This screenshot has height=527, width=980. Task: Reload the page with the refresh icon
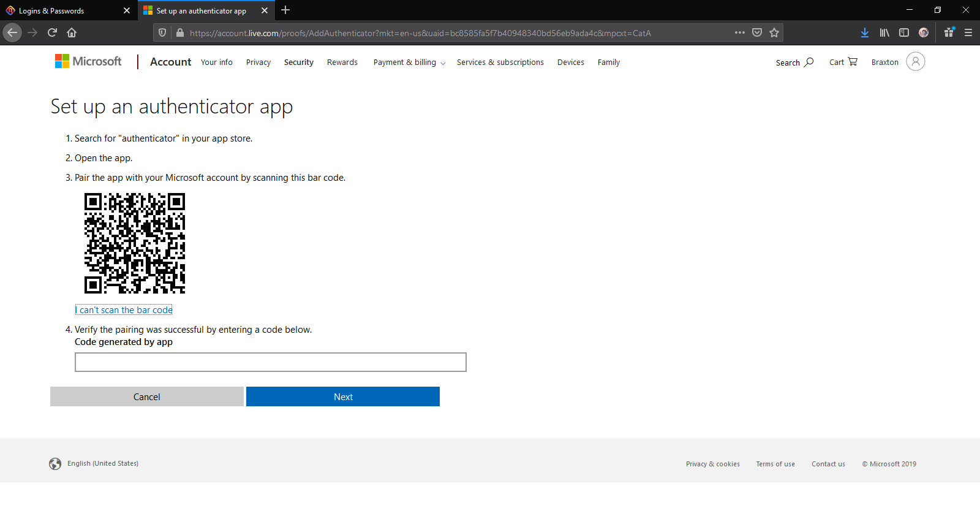click(x=53, y=32)
